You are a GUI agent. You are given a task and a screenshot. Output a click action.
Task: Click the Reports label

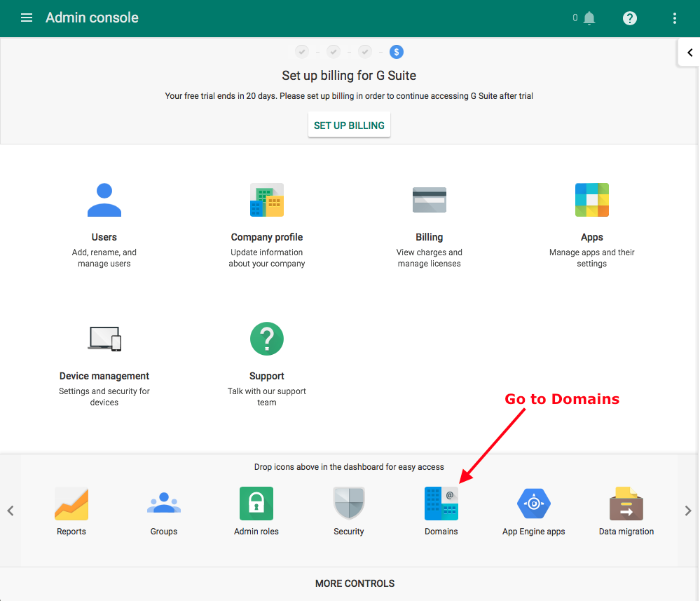point(71,532)
